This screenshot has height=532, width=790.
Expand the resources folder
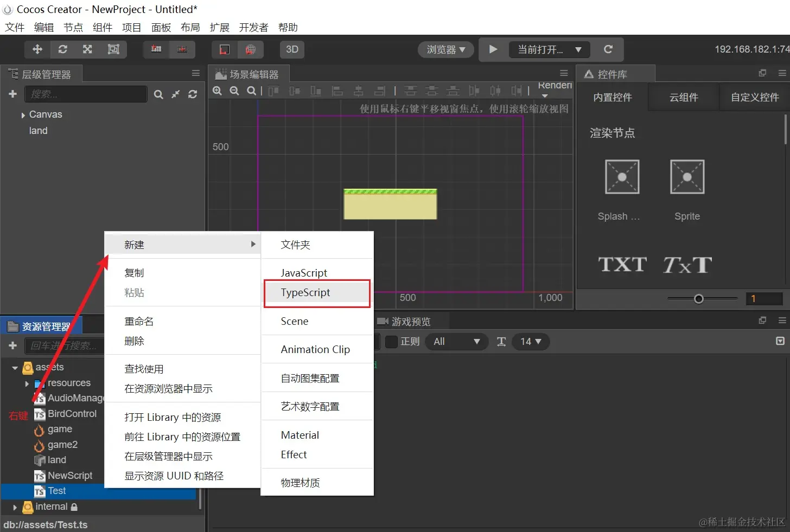(x=27, y=383)
